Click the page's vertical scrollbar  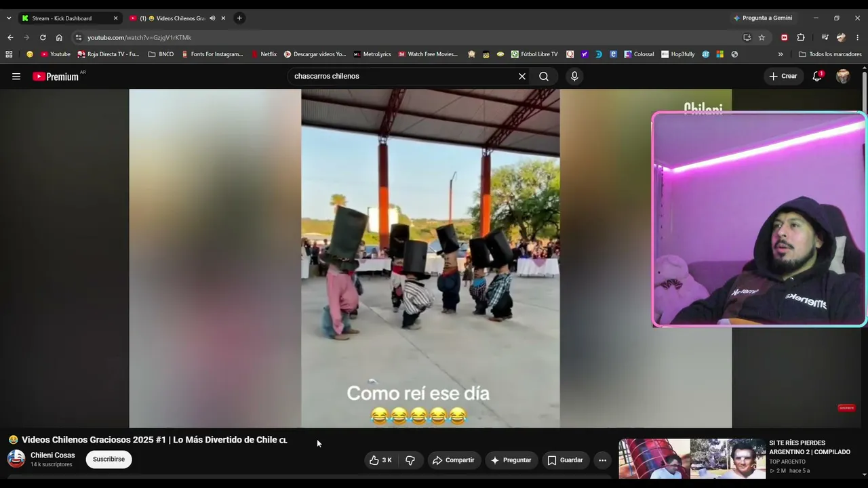865,271
